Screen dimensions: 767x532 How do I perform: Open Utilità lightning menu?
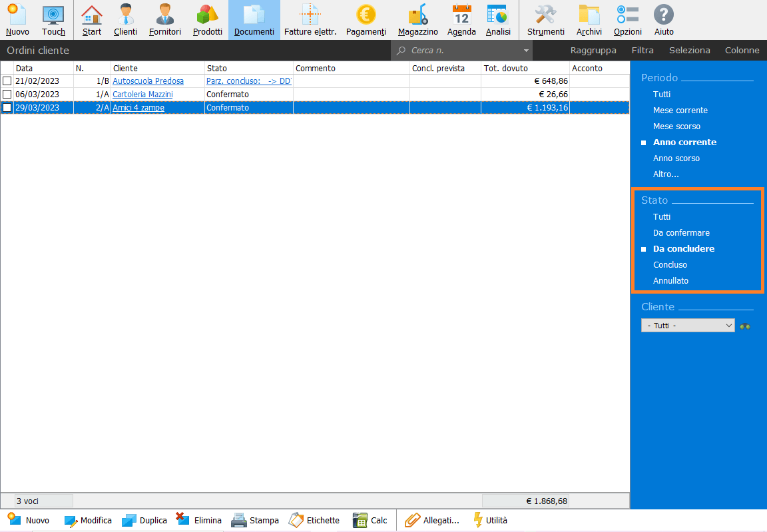(x=489, y=520)
